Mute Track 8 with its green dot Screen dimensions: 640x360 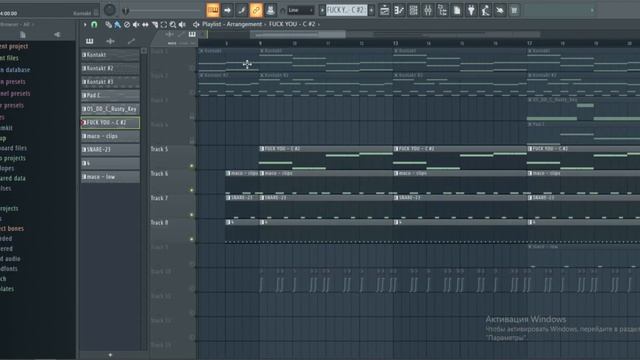coord(191,239)
